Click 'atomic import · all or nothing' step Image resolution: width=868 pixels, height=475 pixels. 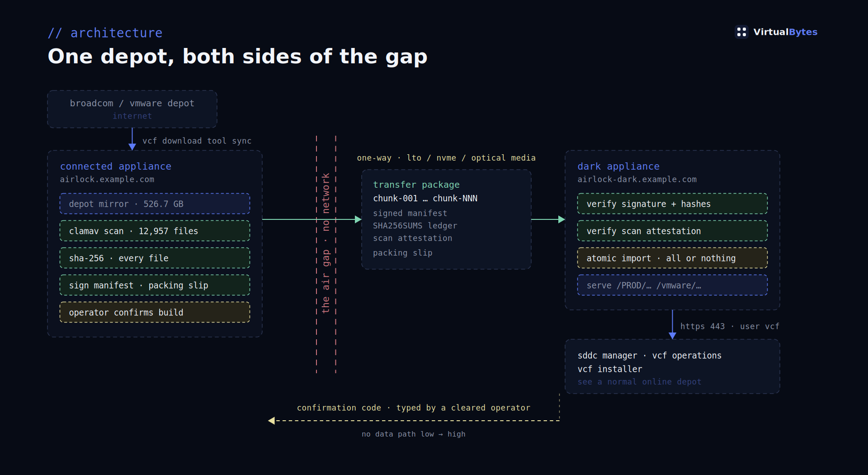click(x=672, y=258)
